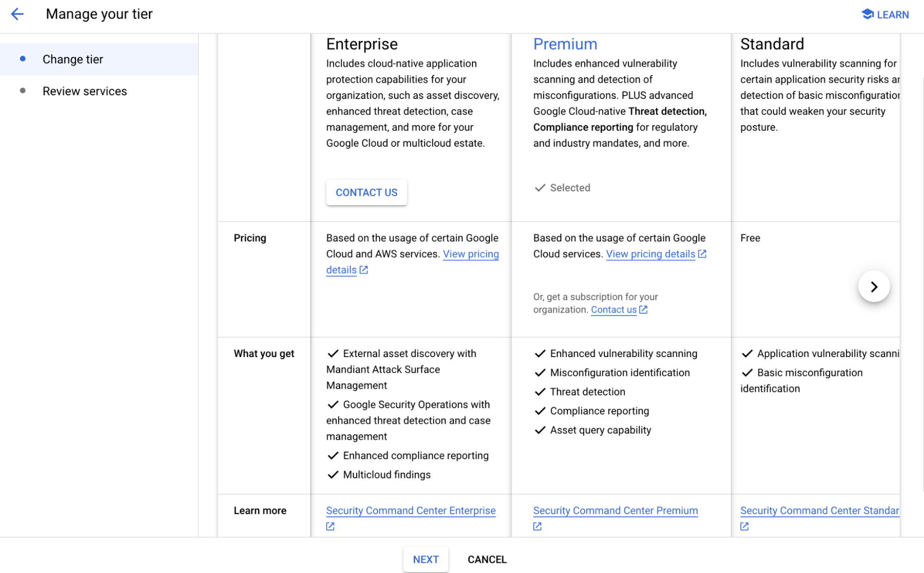The image size is (924, 573).
Task: Select the Premium tier heading
Action: click(565, 44)
